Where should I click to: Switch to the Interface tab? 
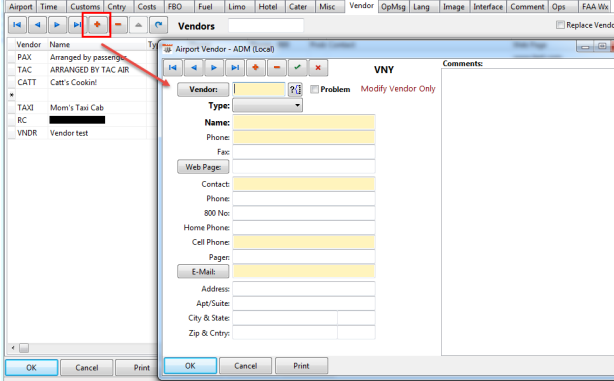[x=488, y=7]
